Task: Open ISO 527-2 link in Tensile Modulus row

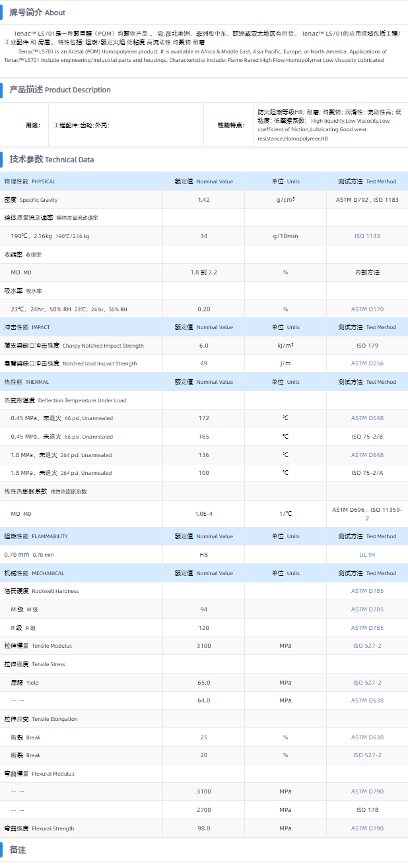Action: tap(367, 646)
